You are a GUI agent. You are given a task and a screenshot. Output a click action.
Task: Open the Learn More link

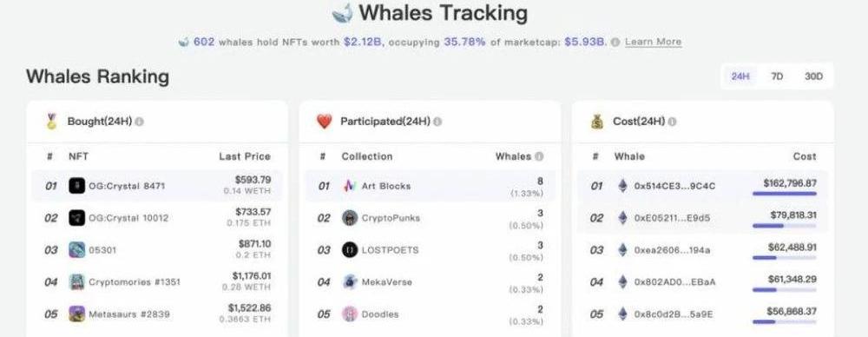click(654, 42)
